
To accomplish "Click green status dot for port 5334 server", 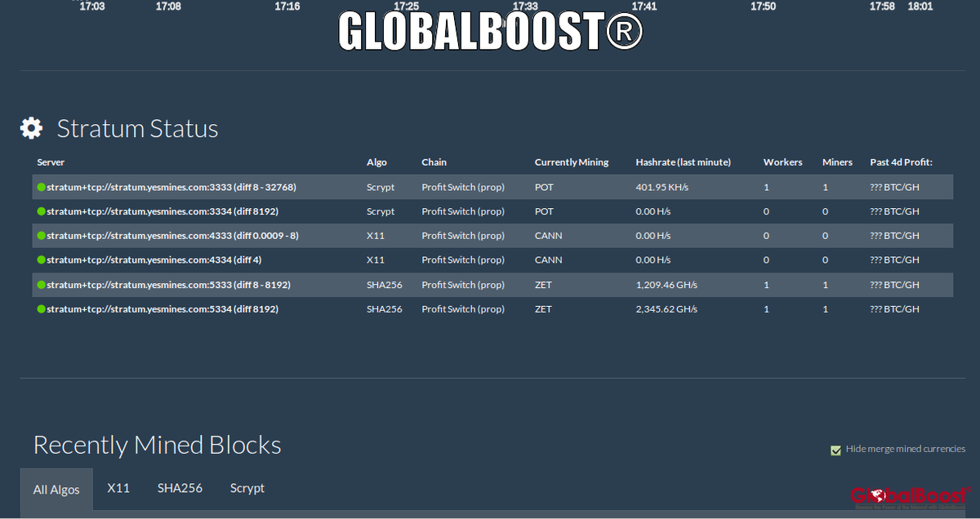I will 42,309.
